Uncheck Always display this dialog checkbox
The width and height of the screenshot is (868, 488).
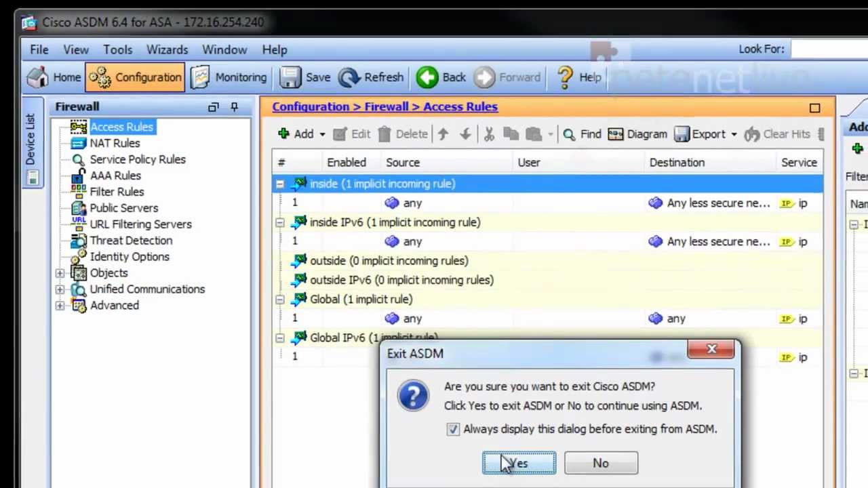[453, 429]
